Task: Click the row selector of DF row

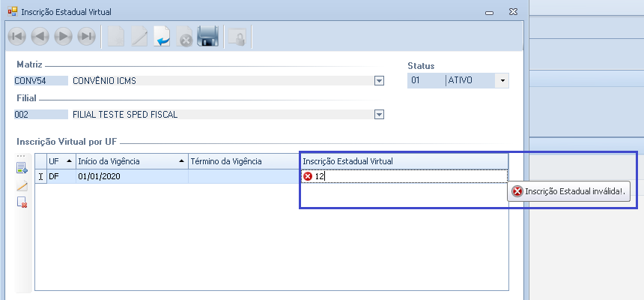Action: [x=40, y=176]
